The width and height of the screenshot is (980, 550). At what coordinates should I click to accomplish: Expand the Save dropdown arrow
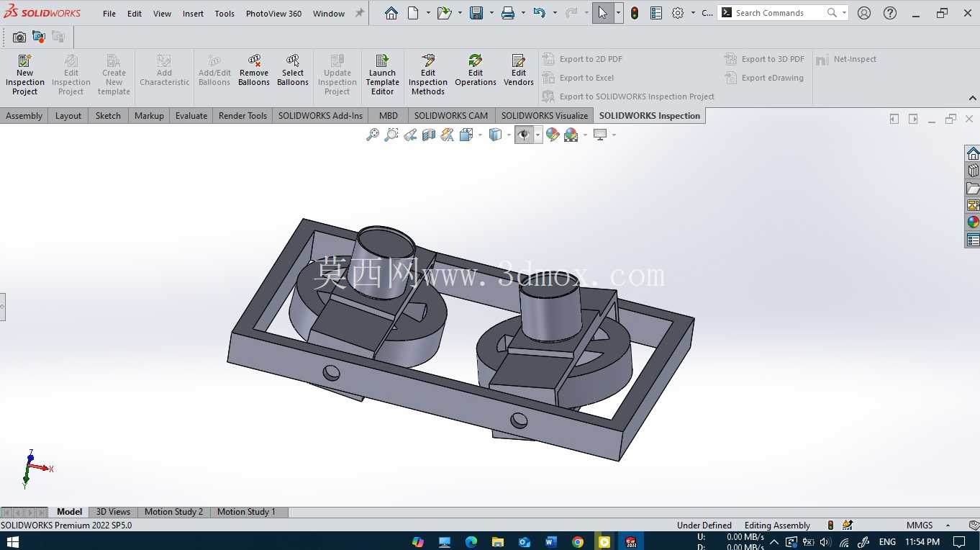(x=491, y=13)
